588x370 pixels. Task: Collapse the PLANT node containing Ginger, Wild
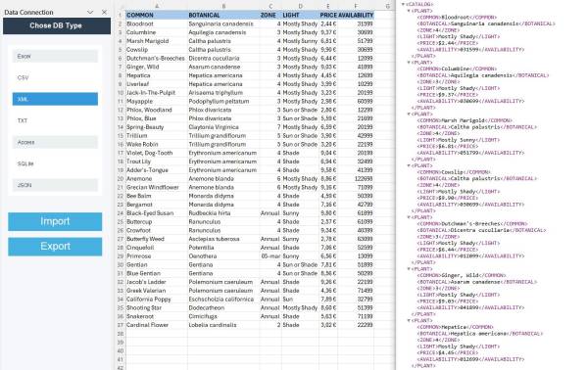pyautogui.click(x=409, y=269)
